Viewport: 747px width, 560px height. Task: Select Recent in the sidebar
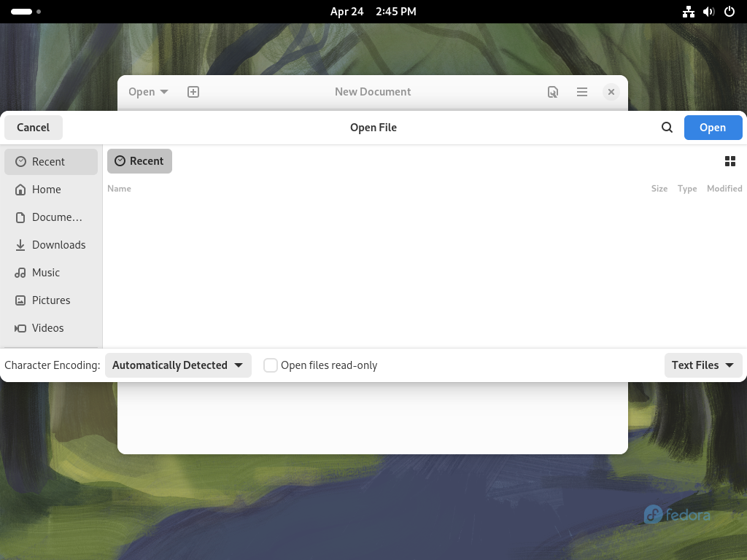coord(51,161)
